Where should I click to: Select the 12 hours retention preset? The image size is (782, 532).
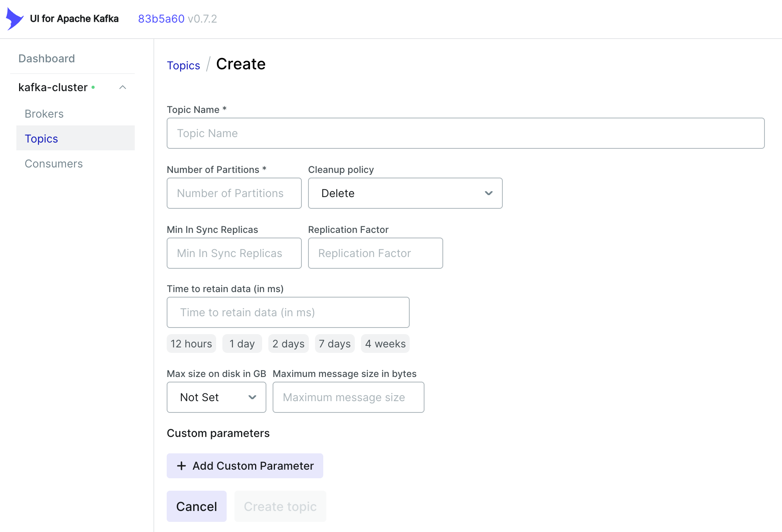point(191,344)
